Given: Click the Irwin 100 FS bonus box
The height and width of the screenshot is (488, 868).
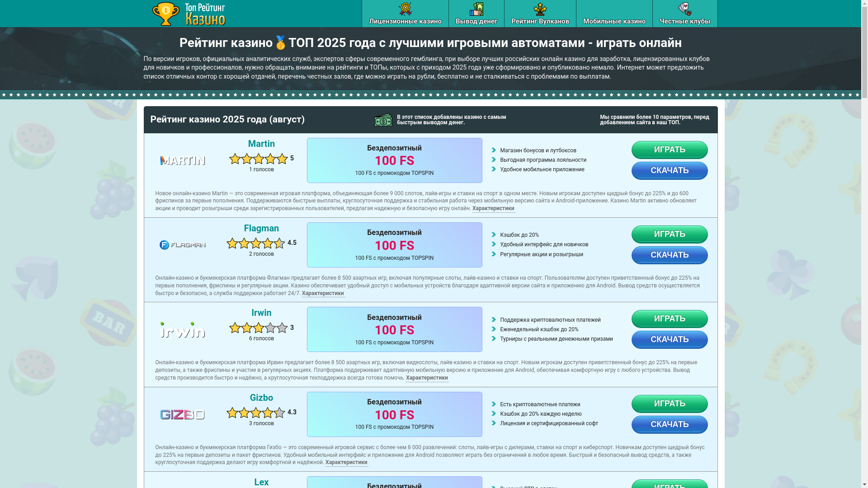Looking at the screenshot, I should click(394, 329).
